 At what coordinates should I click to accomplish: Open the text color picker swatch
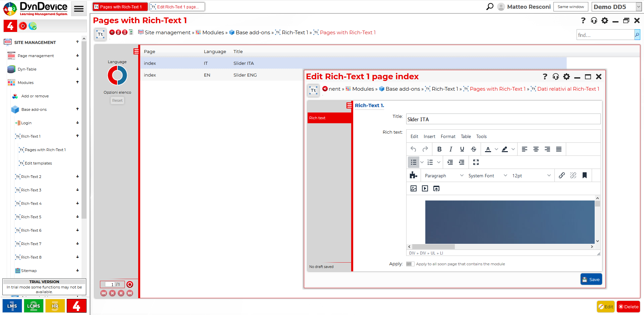click(x=489, y=149)
